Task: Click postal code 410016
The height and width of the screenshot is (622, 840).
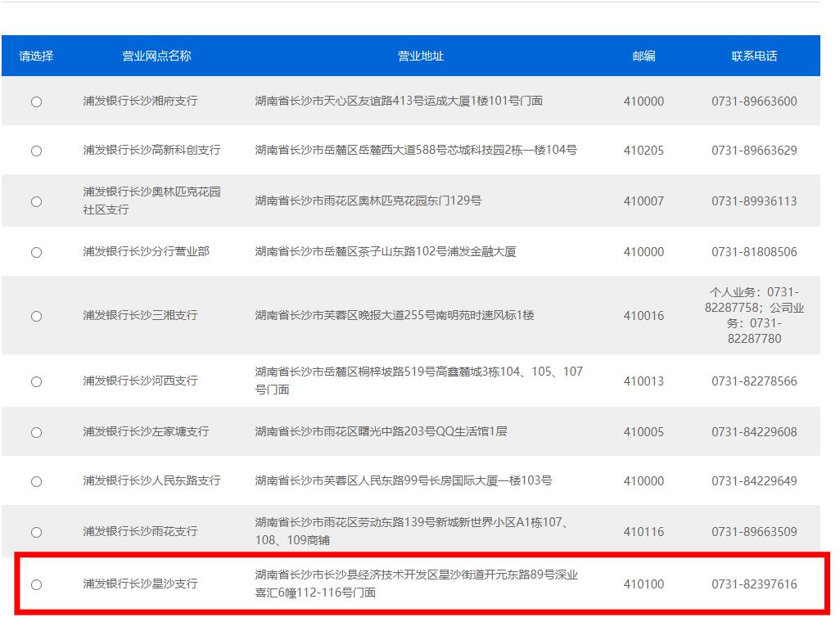Action: coord(644,316)
